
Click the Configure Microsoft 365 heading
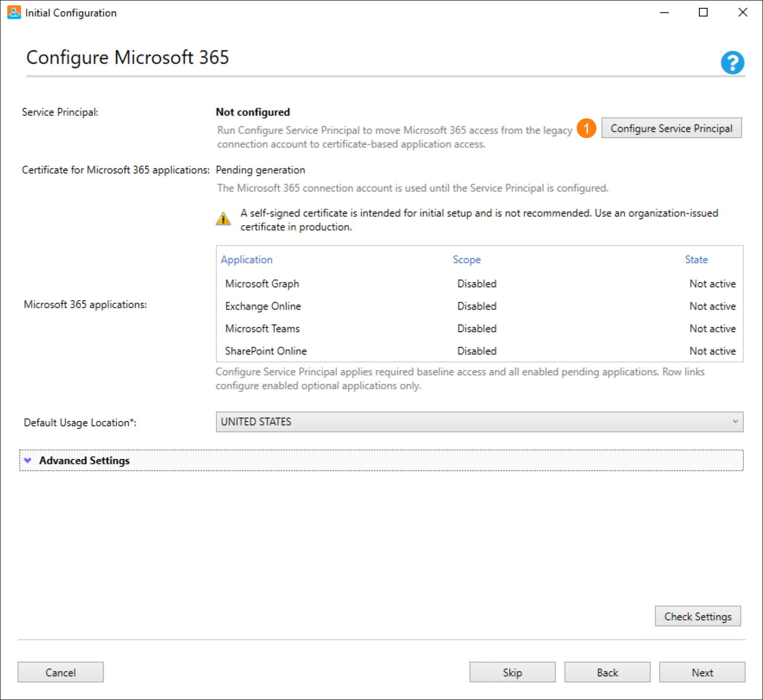coord(128,58)
